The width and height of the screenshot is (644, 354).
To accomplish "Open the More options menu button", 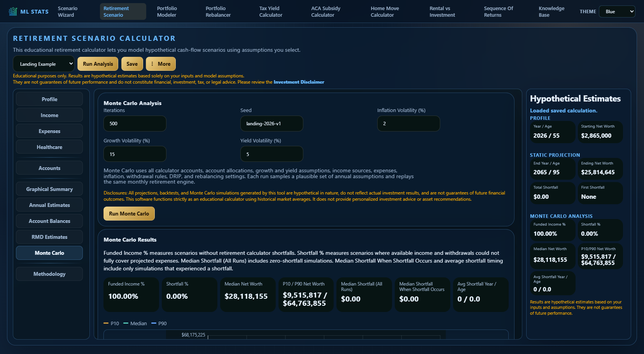I will coord(161,64).
